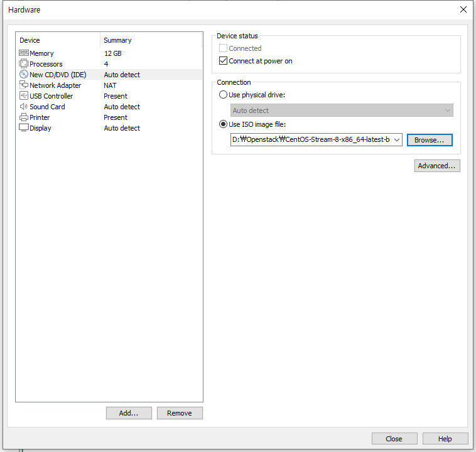Choose Use physical drive option

tap(223, 95)
